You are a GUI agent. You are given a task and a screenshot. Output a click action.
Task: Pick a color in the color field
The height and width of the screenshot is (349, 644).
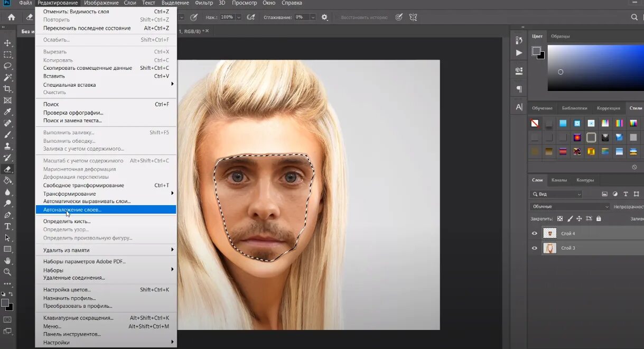[x=596, y=68]
